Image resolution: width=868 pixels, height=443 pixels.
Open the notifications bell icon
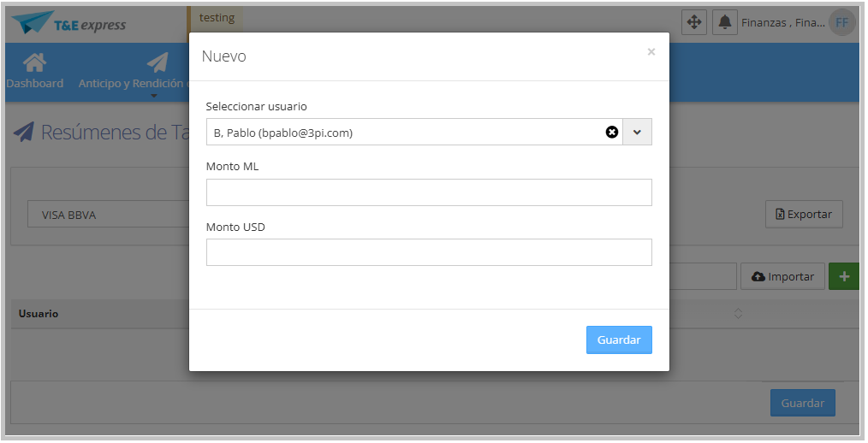pos(724,22)
